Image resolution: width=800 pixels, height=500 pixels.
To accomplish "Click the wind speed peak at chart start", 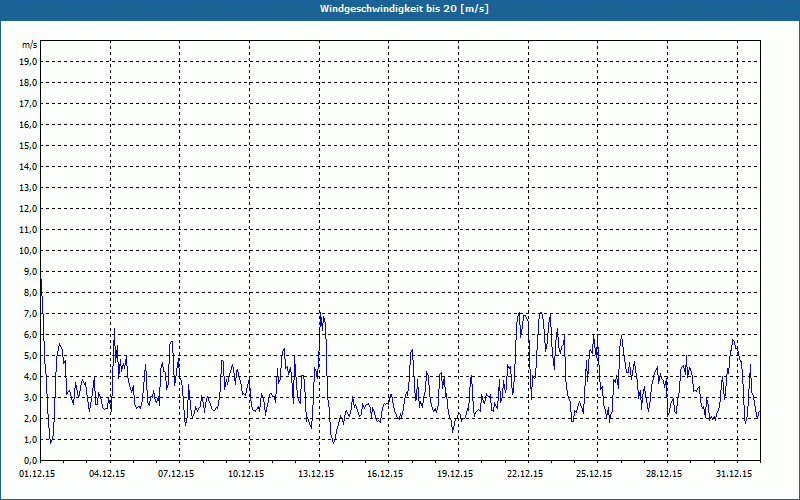I will [x=41, y=280].
